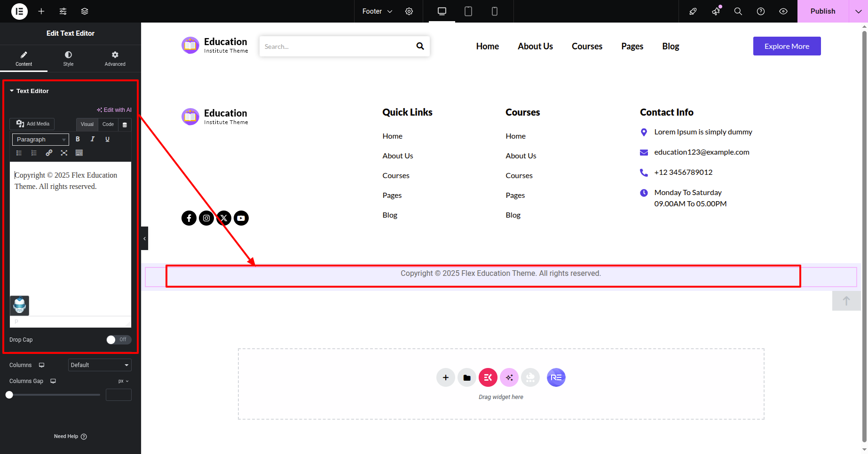Viewport: 868px width, 454px height.
Task: Select the Visual editor tab
Action: [x=87, y=124]
